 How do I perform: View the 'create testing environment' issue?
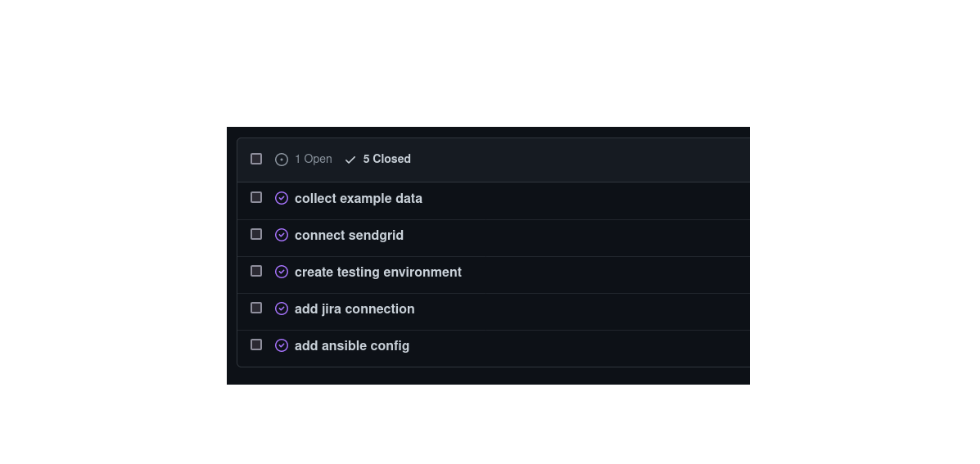(x=378, y=272)
